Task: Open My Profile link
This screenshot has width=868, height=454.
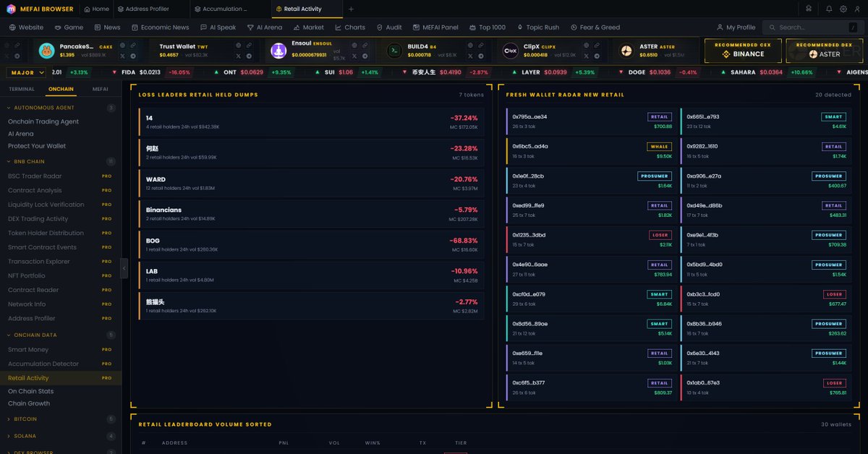Action: pos(736,27)
